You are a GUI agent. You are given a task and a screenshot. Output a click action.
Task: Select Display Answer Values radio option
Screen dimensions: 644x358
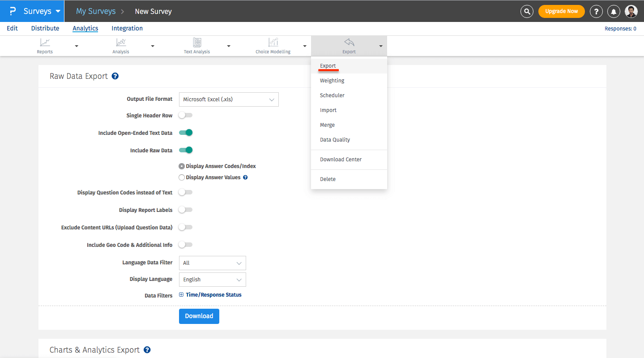(182, 177)
